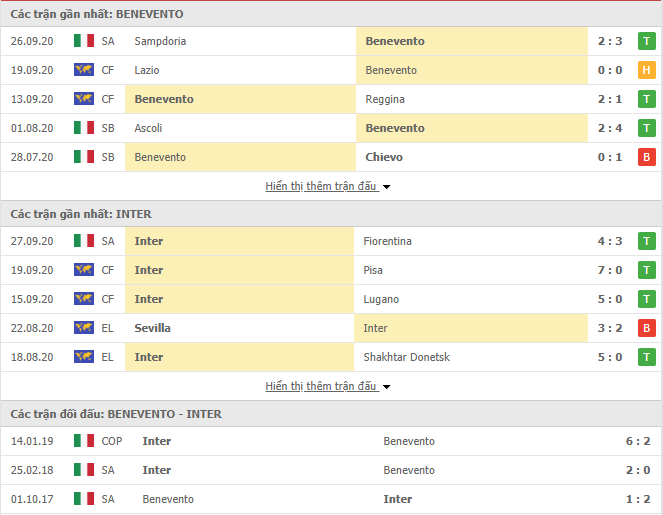Viewport: 663px width, 515px height.
Task: Click Pisa team name in 19.09.20 row
Action: [x=373, y=270]
